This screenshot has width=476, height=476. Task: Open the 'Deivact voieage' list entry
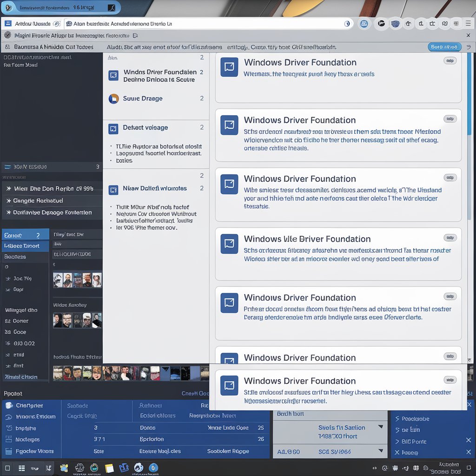point(156,127)
